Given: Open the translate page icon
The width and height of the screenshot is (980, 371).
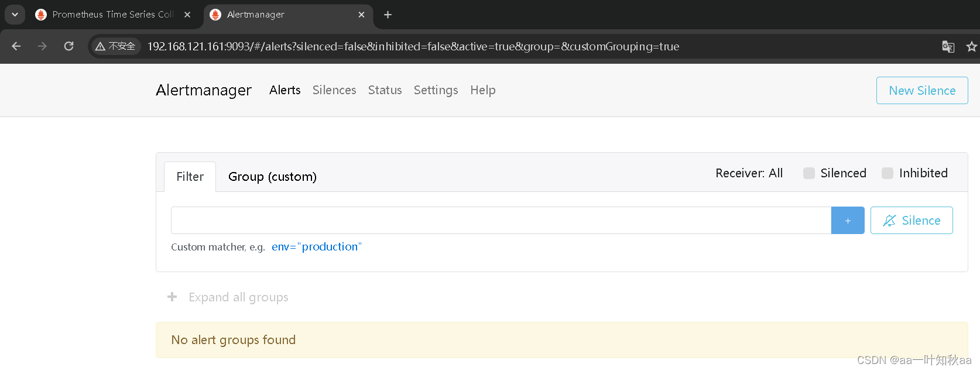Looking at the screenshot, I should [x=948, y=46].
